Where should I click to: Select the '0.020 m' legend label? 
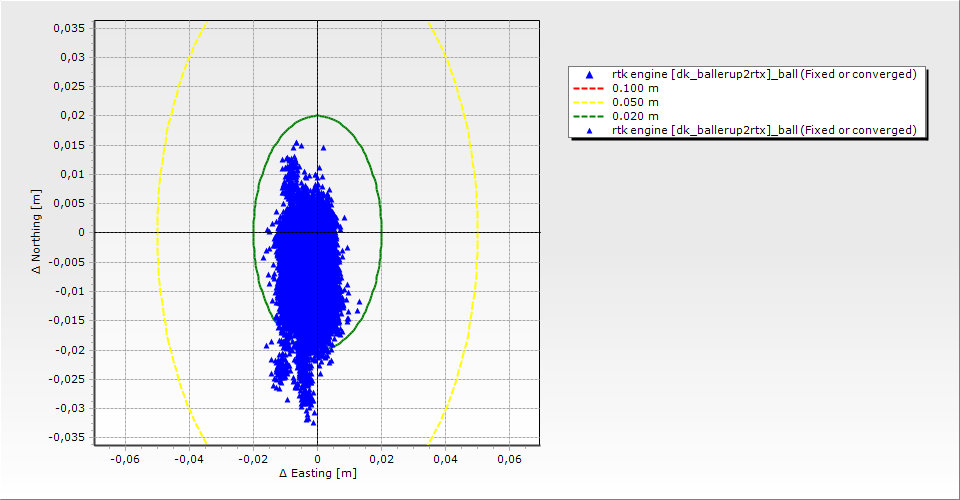click(x=636, y=116)
